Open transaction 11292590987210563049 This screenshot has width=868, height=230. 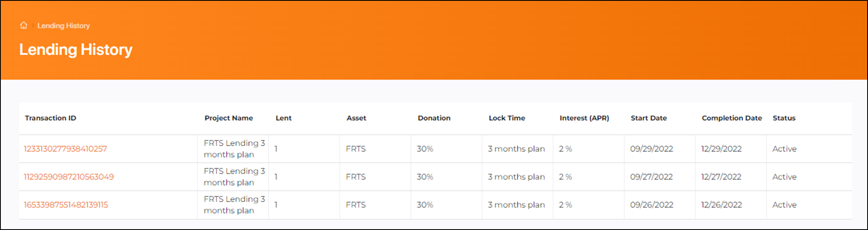click(x=69, y=177)
